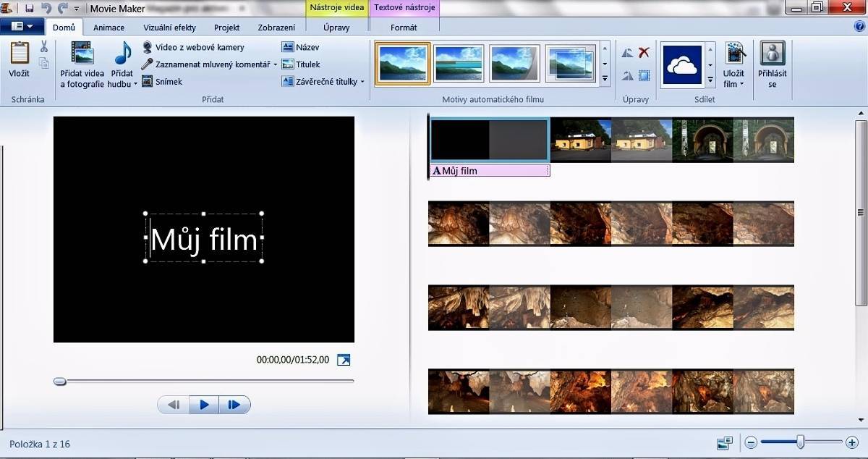Click the Paste clipboard icon

point(20,54)
